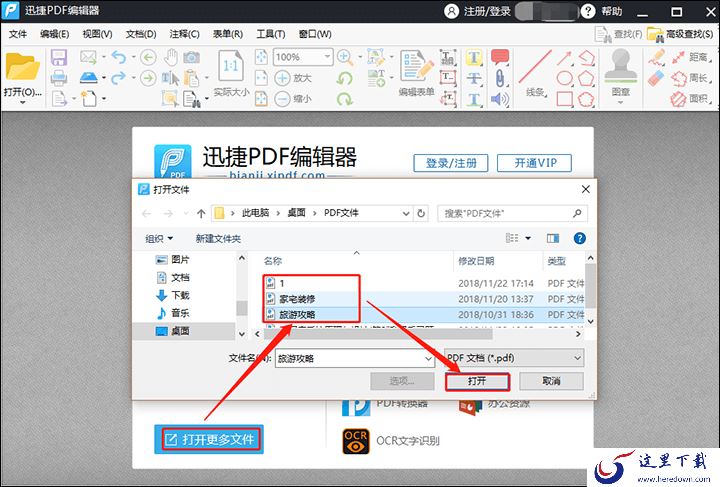Screen dimensions: 720x487
Task: Open the View (V) menu
Action: point(97,34)
